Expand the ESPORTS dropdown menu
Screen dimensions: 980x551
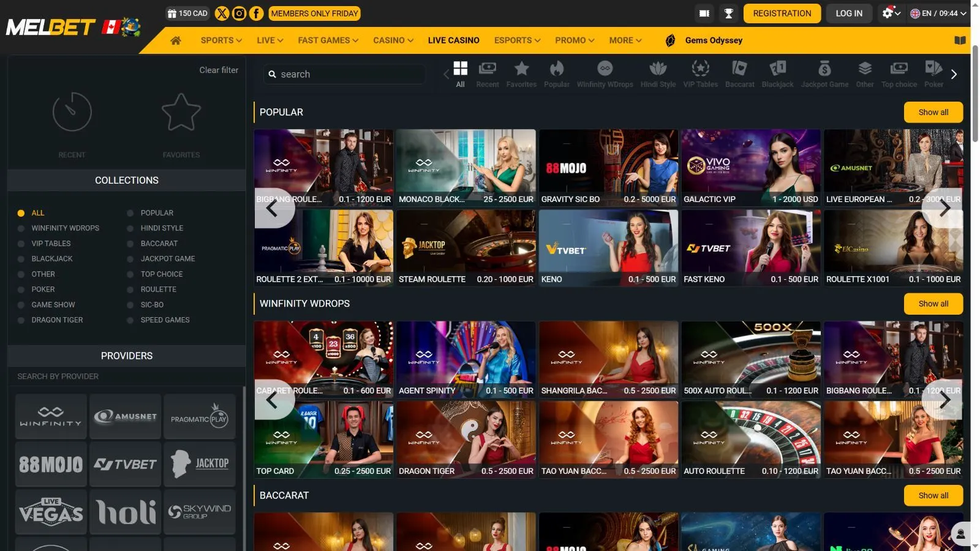coord(518,40)
